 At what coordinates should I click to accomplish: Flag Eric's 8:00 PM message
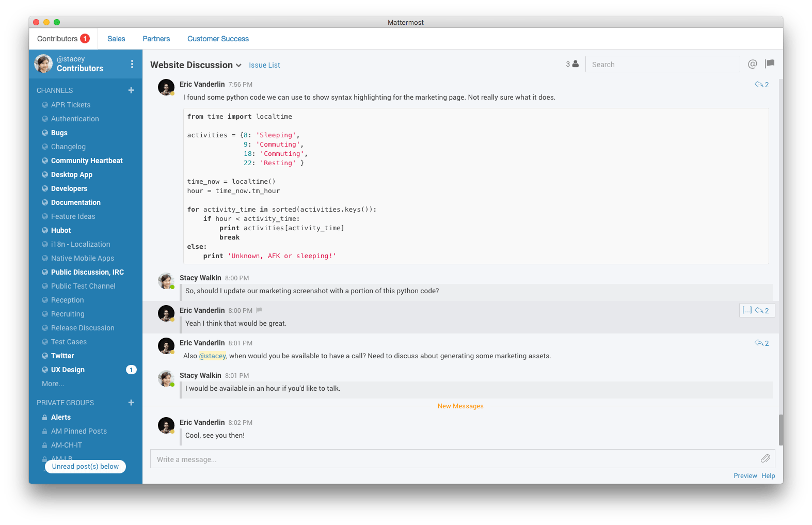[259, 310]
